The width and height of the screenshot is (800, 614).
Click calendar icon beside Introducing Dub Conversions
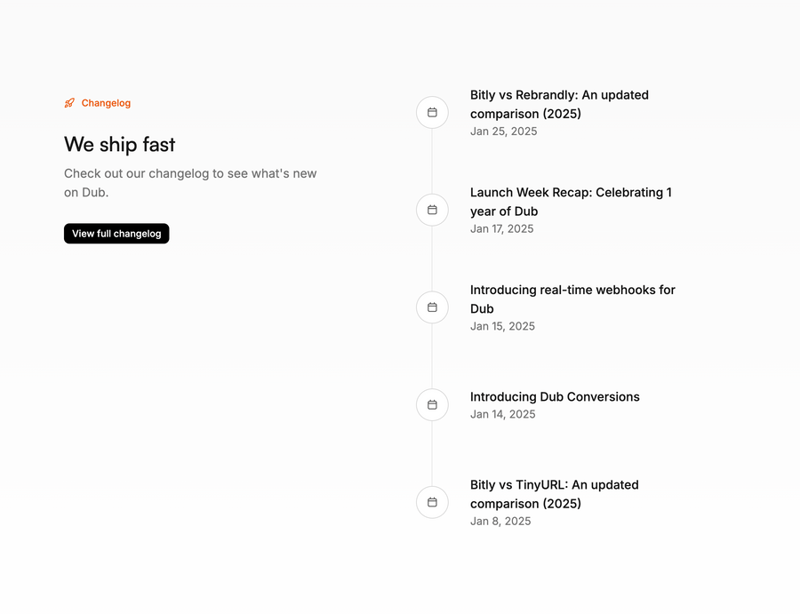431,405
